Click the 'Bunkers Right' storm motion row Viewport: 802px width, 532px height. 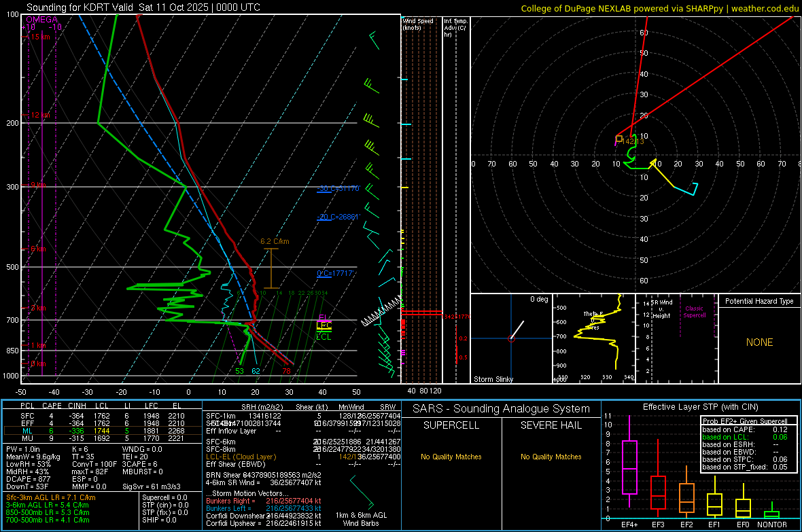click(x=264, y=501)
